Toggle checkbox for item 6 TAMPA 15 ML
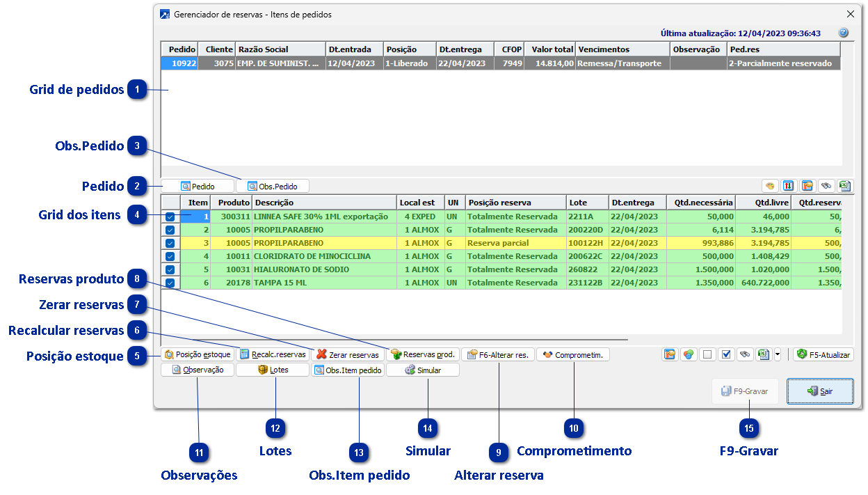 (170, 283)
